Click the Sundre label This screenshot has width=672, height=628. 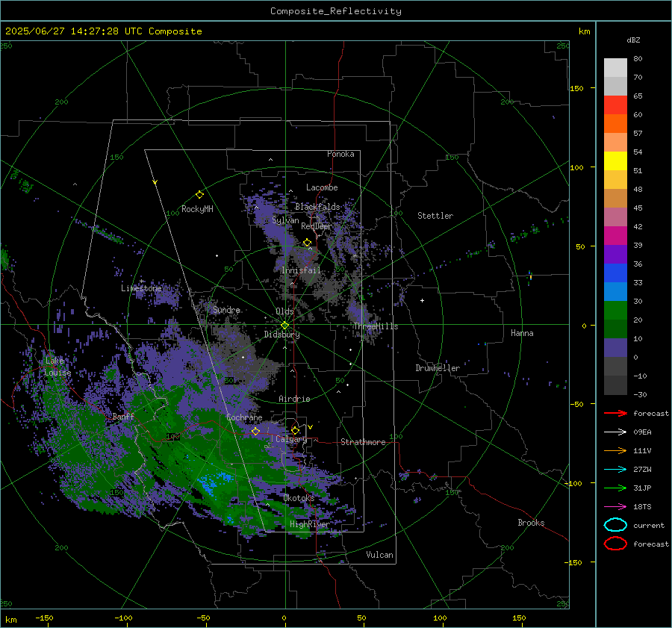(x=227, y=309)
